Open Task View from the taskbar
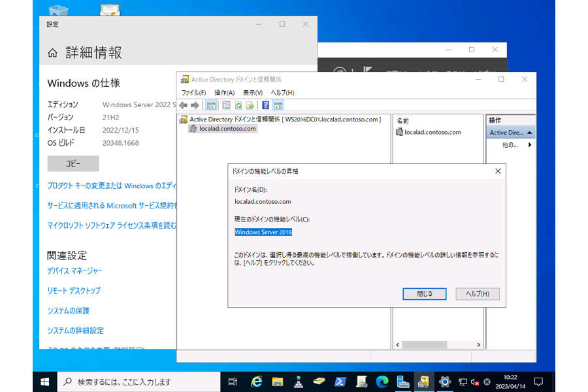588x392 pixels. (x=233, y=382)
